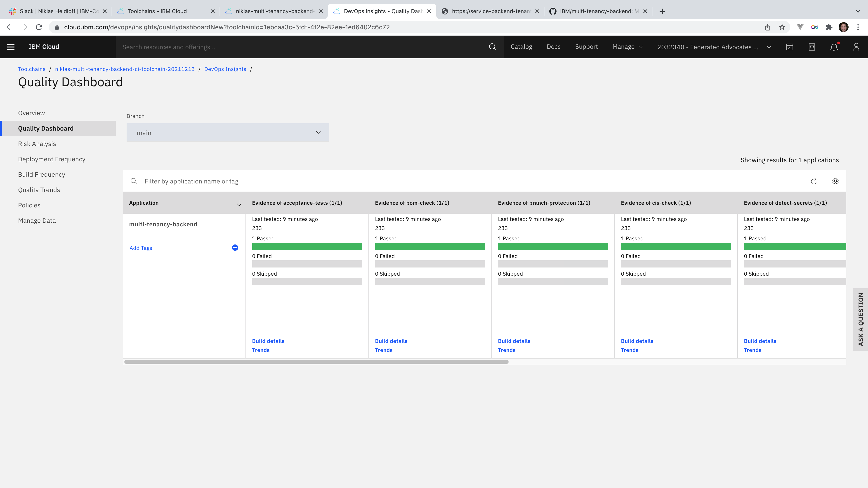Open Trends link under bom-check evidence
The width and height of the screenshot is (868, 488).
click(383, 350)
